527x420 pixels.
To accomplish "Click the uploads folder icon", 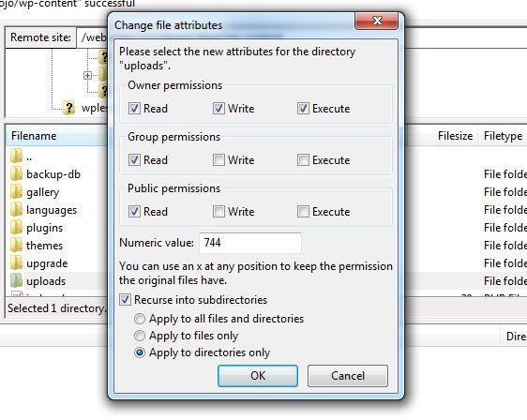I will (16, 281).
